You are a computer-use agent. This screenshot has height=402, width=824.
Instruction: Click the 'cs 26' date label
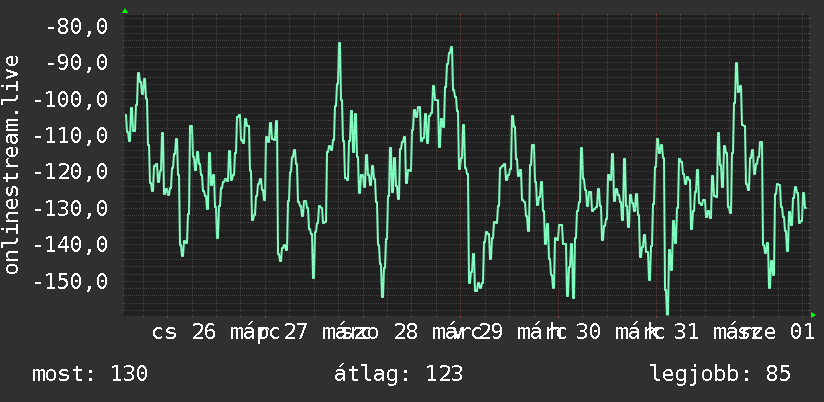[x=184, y=332]
